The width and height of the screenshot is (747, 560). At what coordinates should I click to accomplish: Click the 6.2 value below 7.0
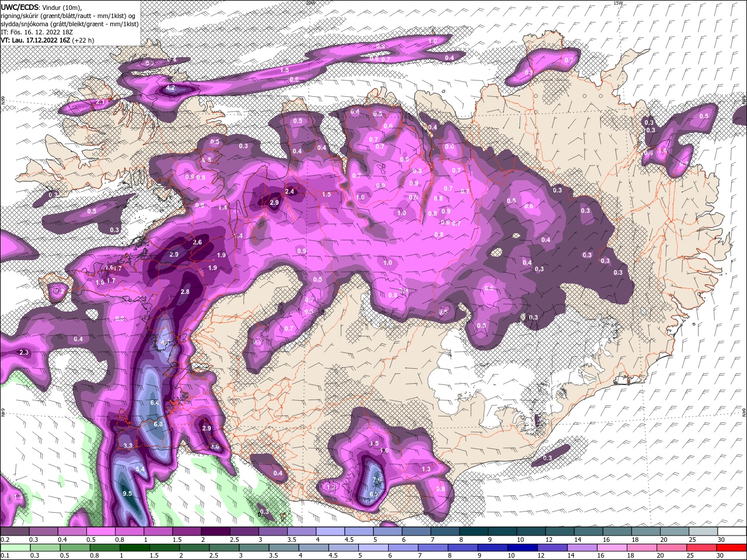(374, 494)
